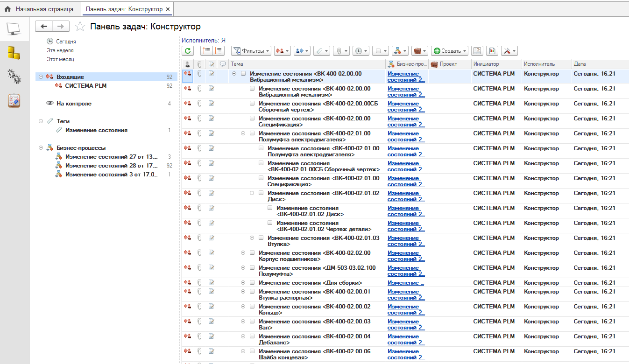629x364 pixels.
Task: Add current page to favorites with star
Action: [80, 27]
